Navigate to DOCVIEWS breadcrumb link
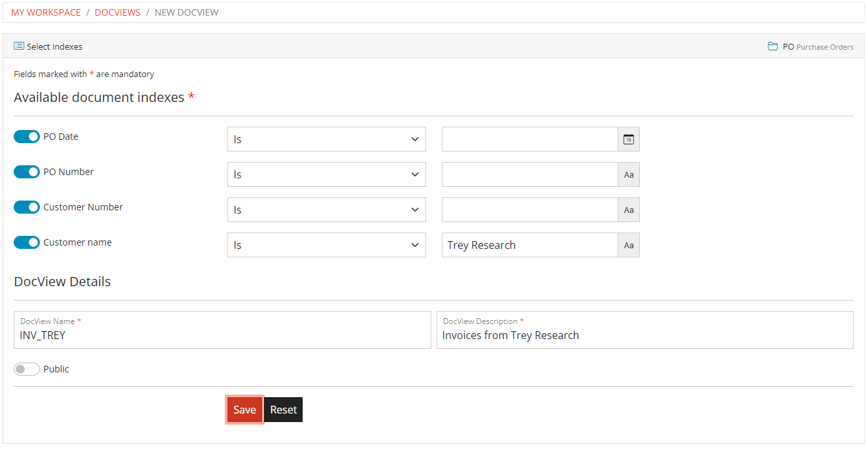 click(118, 12)
